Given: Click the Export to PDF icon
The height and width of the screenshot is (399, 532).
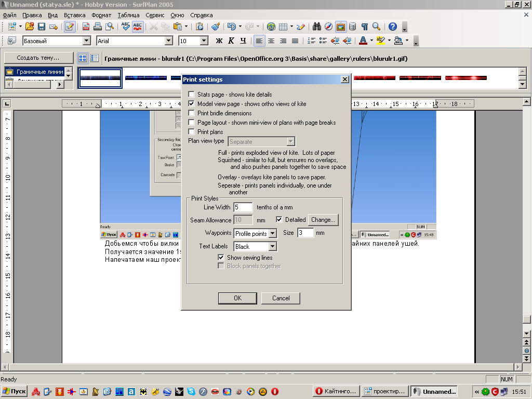Looking at the screenshot, I should [x=86, y=26].
